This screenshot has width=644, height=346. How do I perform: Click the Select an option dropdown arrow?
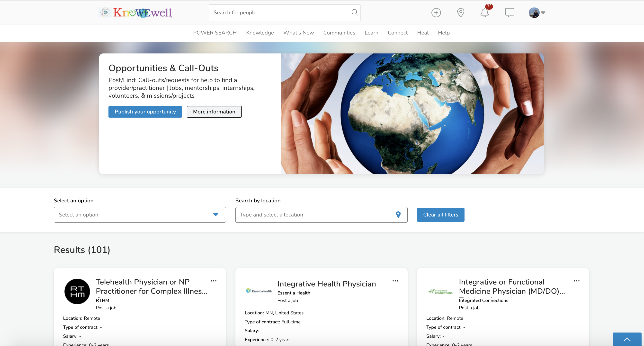pos(215,215)
